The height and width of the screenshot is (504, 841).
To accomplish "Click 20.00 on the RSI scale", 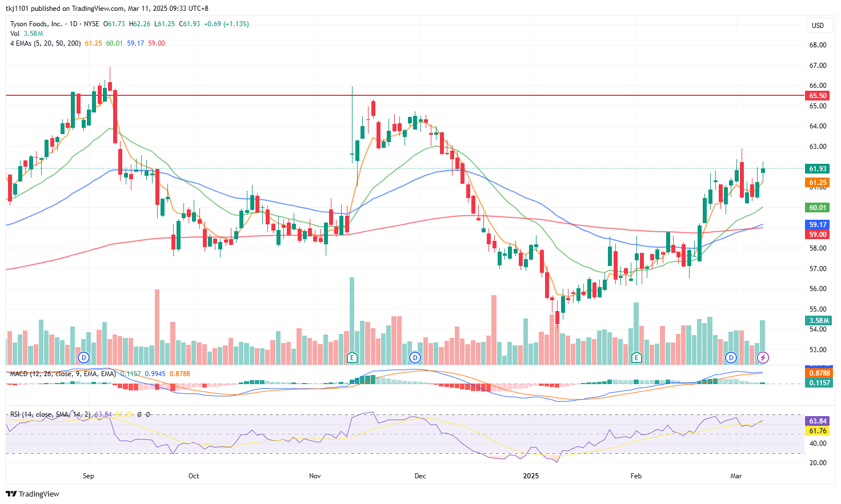I will [818, 463].
